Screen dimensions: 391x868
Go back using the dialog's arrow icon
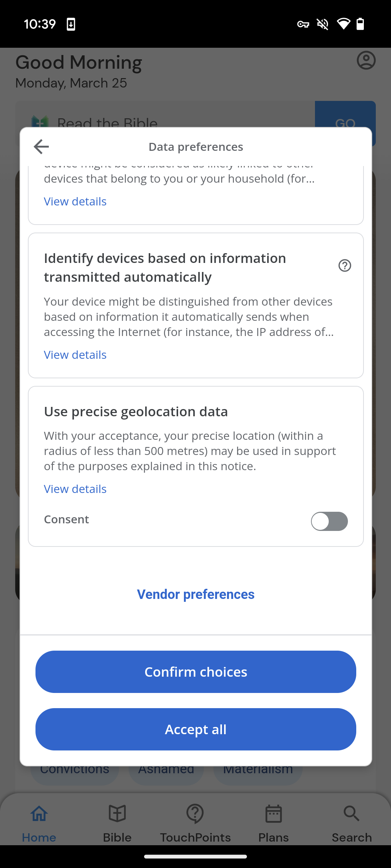tap(41, 146)
